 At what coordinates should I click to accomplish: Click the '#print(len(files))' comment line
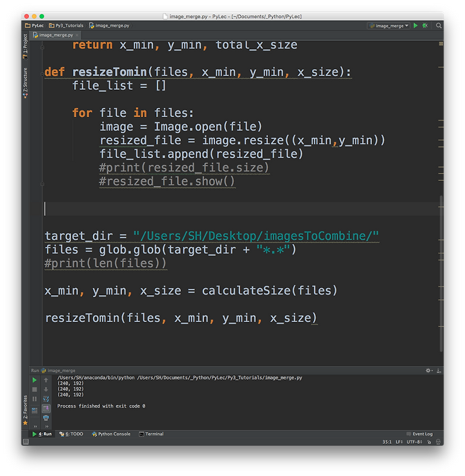pos(106,264)
